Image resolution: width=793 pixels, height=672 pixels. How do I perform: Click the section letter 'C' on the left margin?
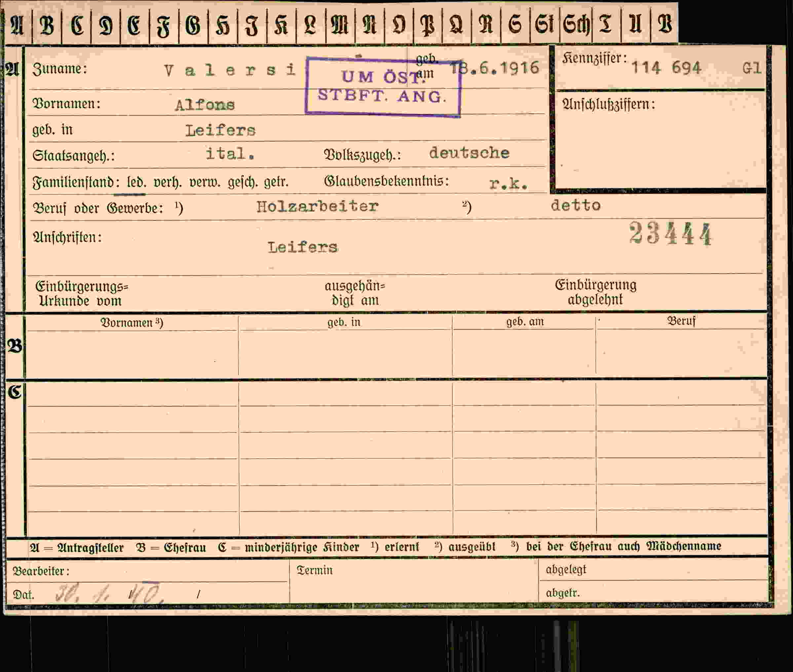[15, 392]
